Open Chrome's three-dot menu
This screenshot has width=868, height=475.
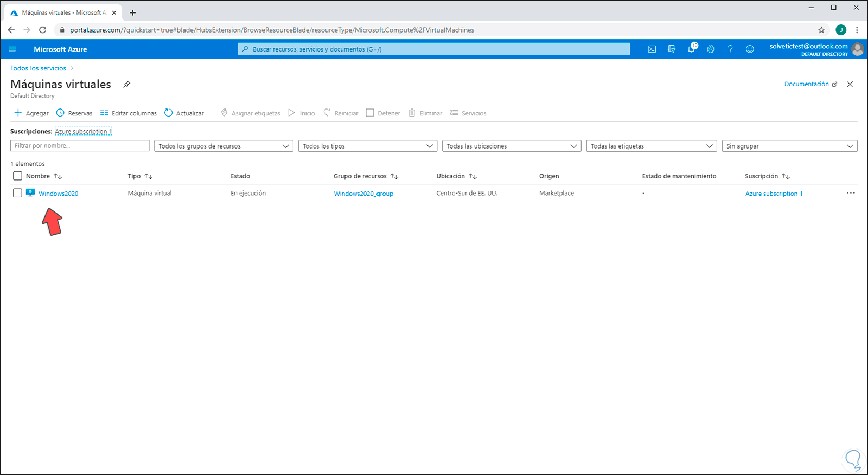(857, 30)
